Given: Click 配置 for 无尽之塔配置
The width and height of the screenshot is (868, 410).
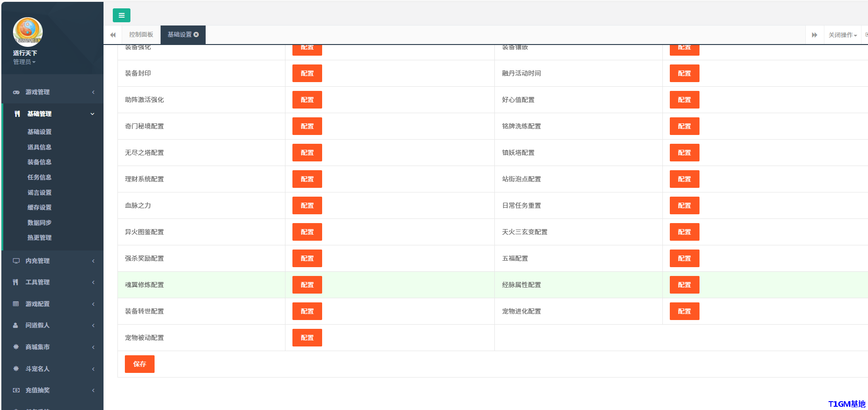Looking at the screenshot, I should point(307,153).
